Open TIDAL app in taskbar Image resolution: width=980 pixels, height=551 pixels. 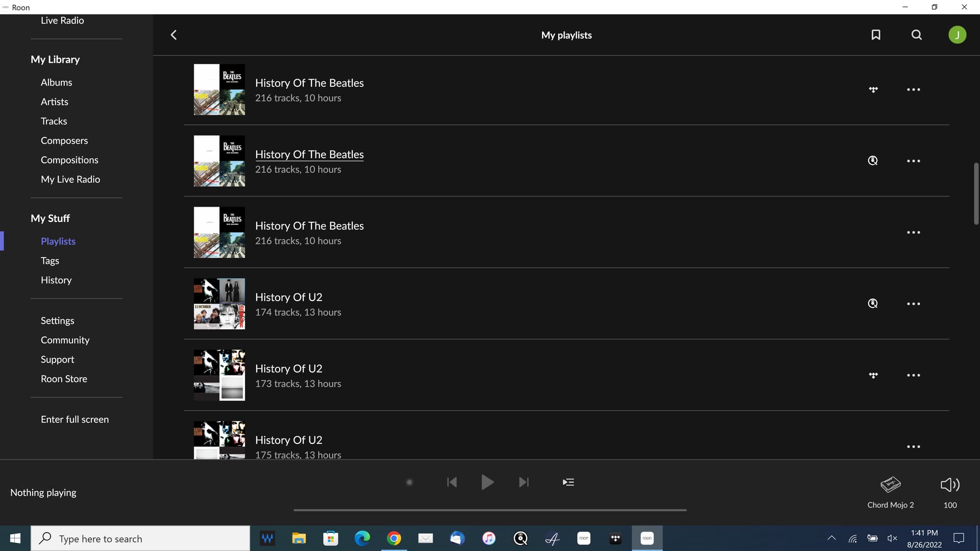click(x=616, y=538)
